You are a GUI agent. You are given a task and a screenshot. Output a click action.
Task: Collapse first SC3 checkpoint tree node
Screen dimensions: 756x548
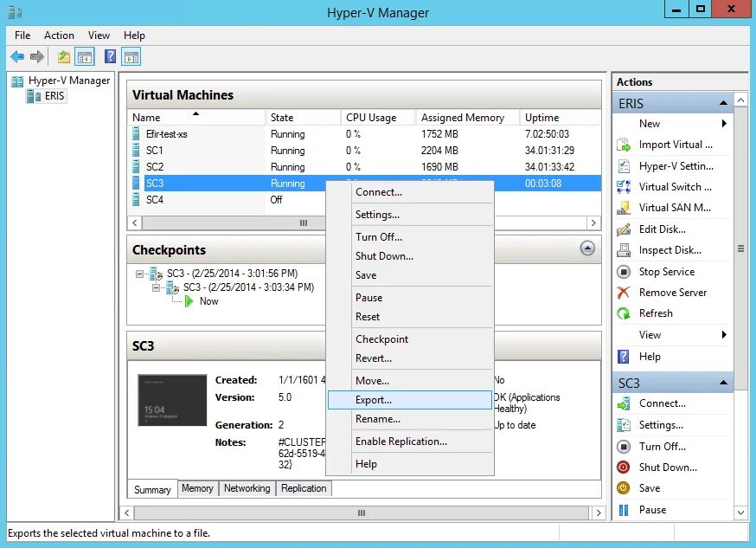point(139,274)
